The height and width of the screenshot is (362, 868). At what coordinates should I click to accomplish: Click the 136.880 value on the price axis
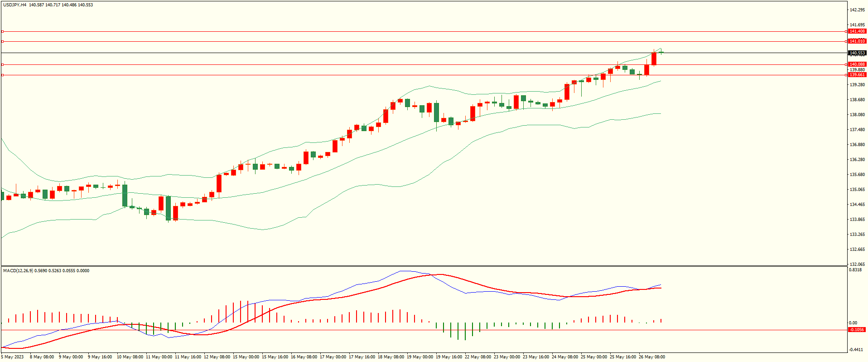tap(857, 145)
